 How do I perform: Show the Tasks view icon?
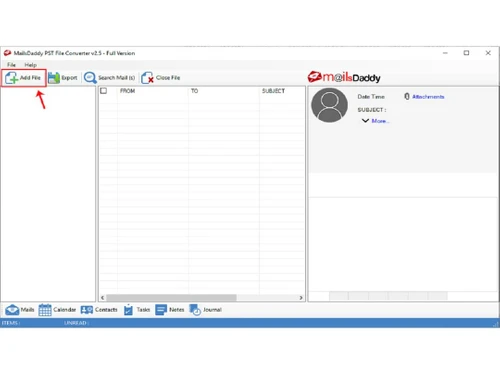click(x=128, y=310)
